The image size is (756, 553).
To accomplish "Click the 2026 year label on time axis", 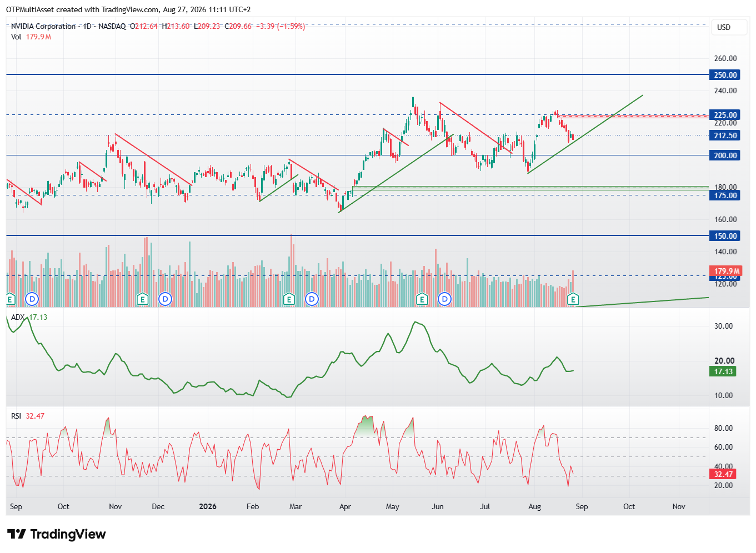I will pos(208,506).
